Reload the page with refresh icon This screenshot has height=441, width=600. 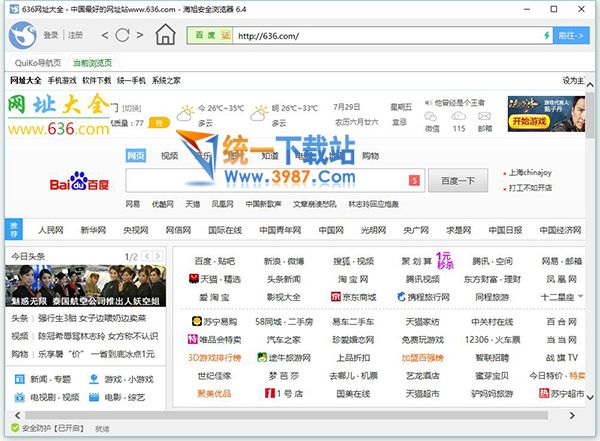point(122,35)
